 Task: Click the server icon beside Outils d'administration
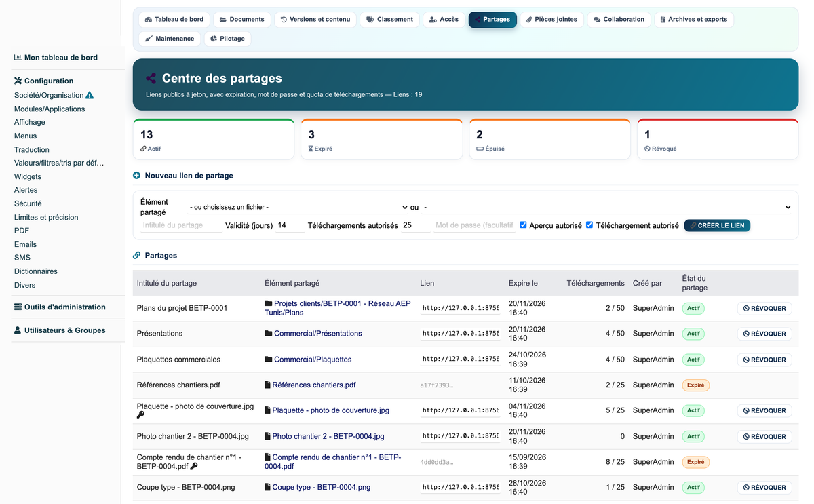18,307
